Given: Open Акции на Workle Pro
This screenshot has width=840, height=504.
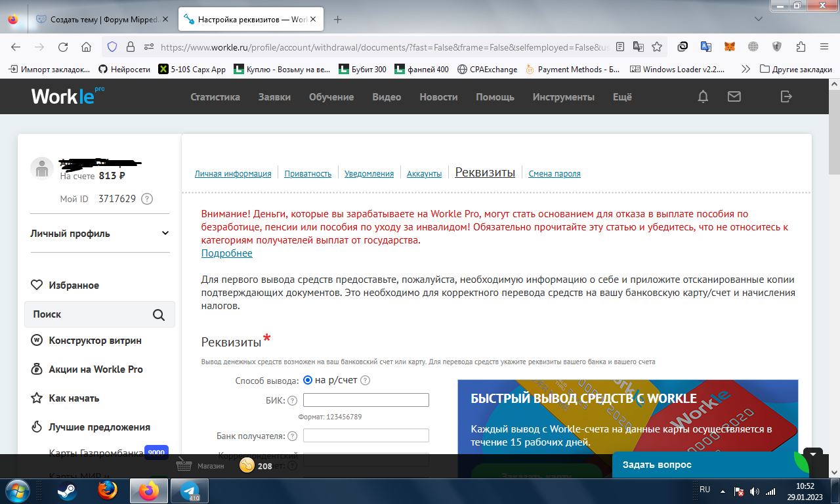Looking at the screenshot, I should (x=95, y=369).
